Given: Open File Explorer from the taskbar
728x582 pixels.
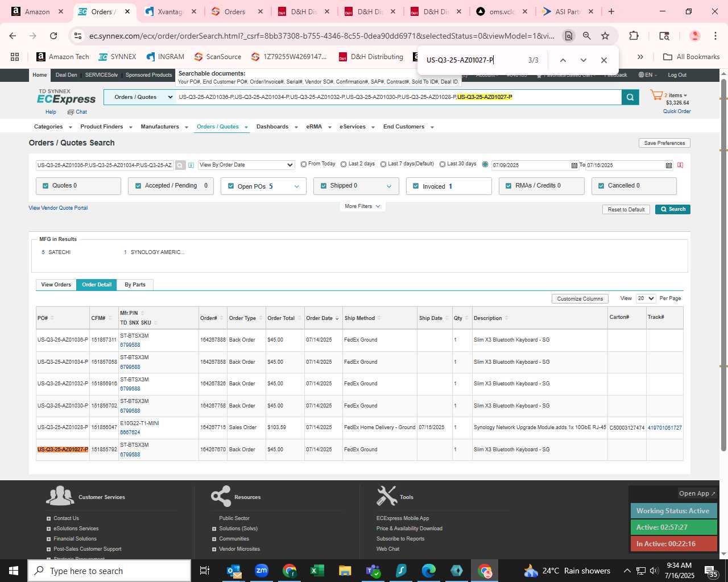Looking at the screenshot, I should [x=345, y=571].
